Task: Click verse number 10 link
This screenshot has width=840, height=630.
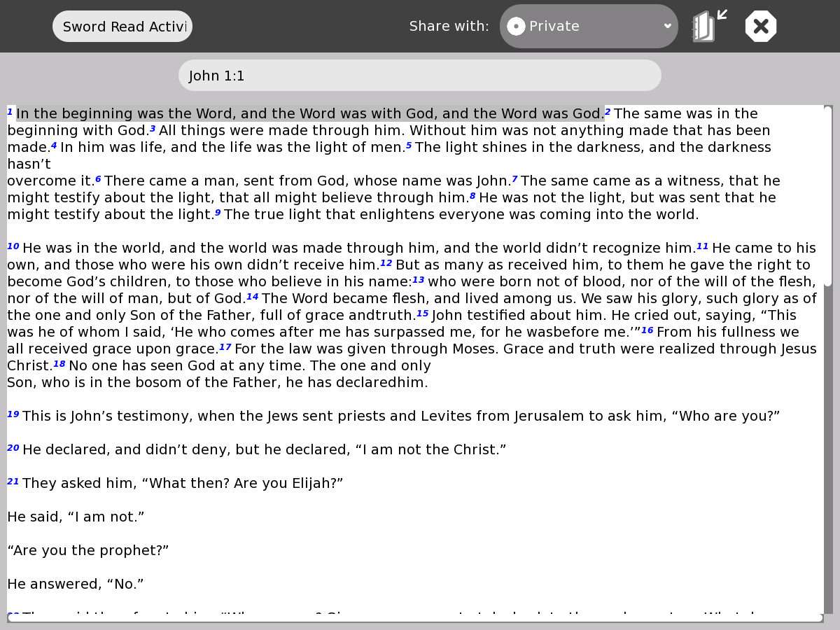Action: (13, 246)
